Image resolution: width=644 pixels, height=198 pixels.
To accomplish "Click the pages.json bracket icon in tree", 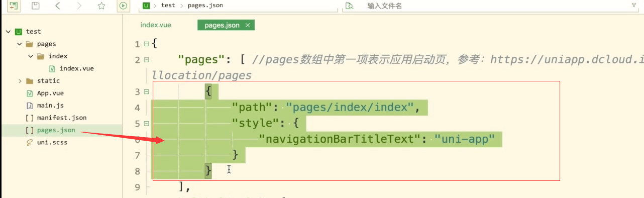I will click(30, 130).
